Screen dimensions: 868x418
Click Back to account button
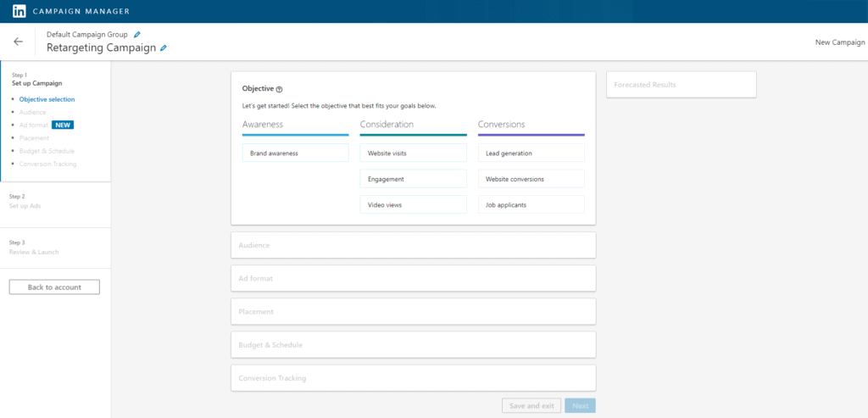pyautogui.click(x=54, y=287)
